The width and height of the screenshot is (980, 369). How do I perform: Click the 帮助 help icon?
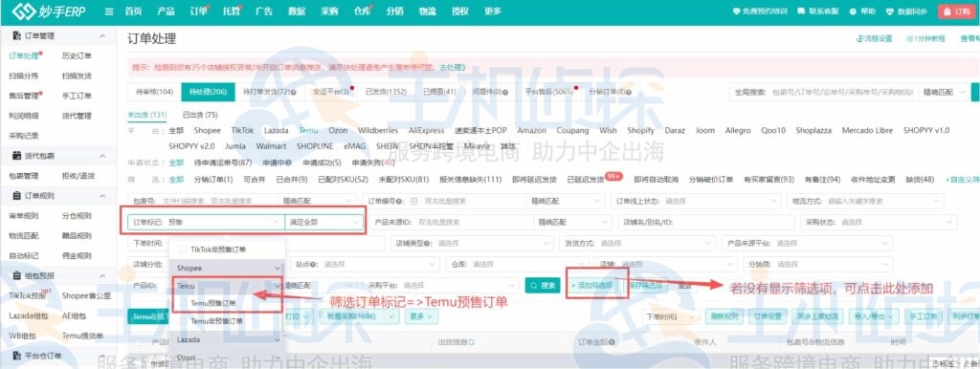[863, 11]
